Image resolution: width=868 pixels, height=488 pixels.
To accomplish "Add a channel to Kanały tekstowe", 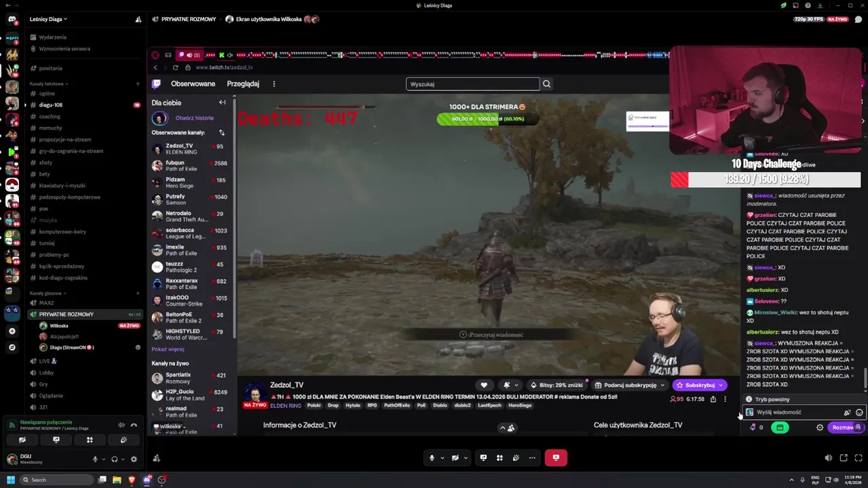I will (138, 84).
